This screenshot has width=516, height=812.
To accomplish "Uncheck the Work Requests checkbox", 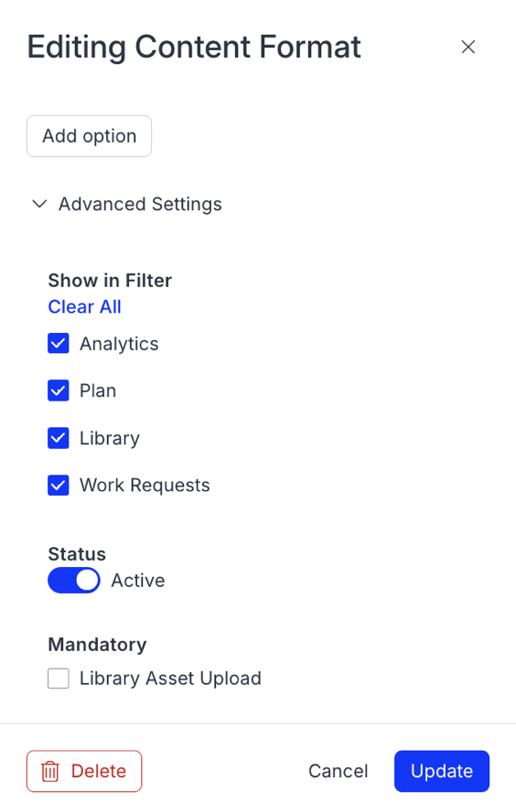I will coord(59,486).
